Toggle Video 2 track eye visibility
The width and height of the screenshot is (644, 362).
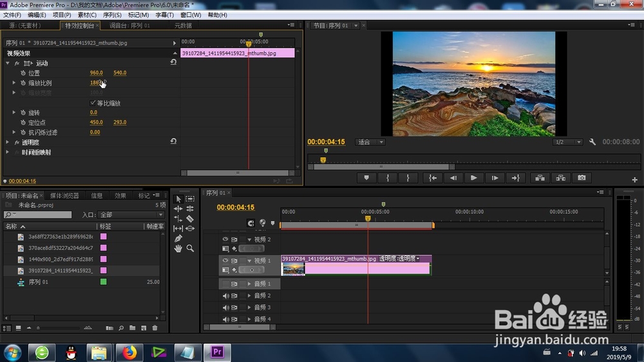click(x=225, y=239)
